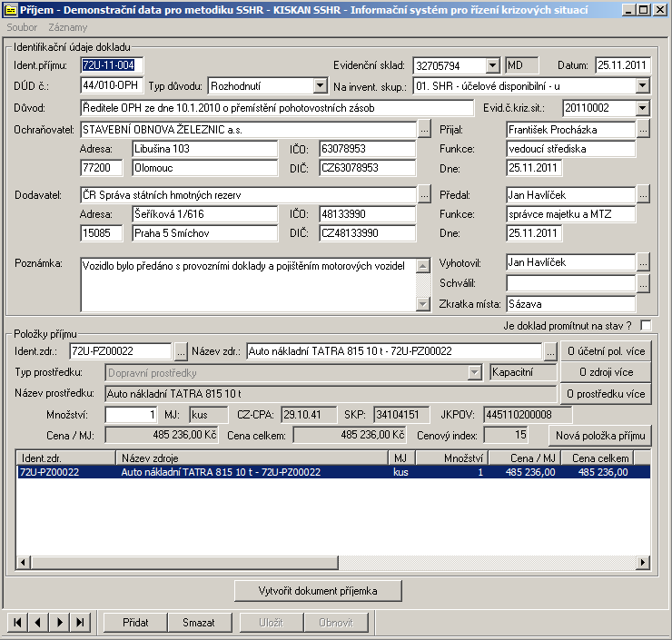The image size is (672, 640).
Task: Expand the Na invent. skup. dropdown
Action: click(642, 86)
